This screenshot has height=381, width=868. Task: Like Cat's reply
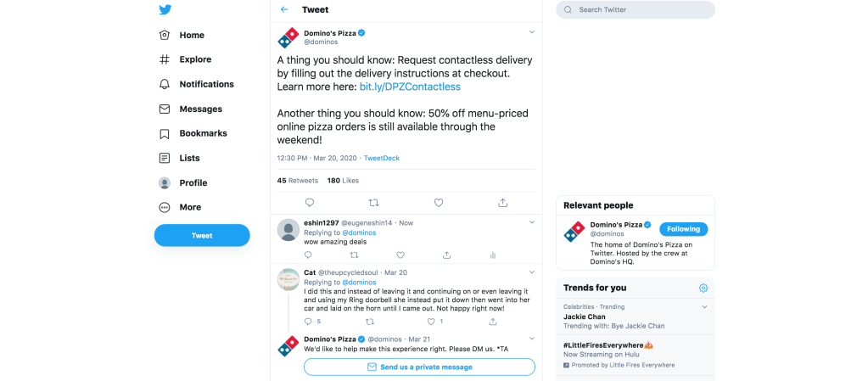click(x=430, y=322)
